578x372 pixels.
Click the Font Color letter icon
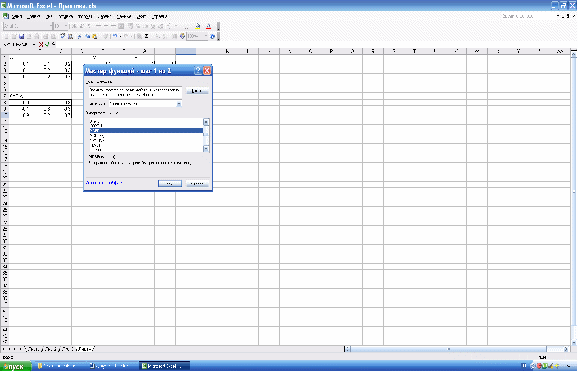coord(209,26)
